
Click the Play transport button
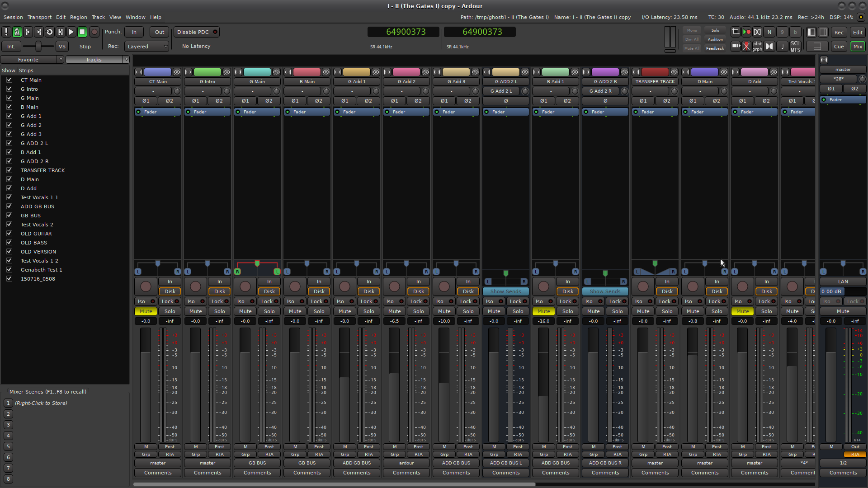point(71,32)
